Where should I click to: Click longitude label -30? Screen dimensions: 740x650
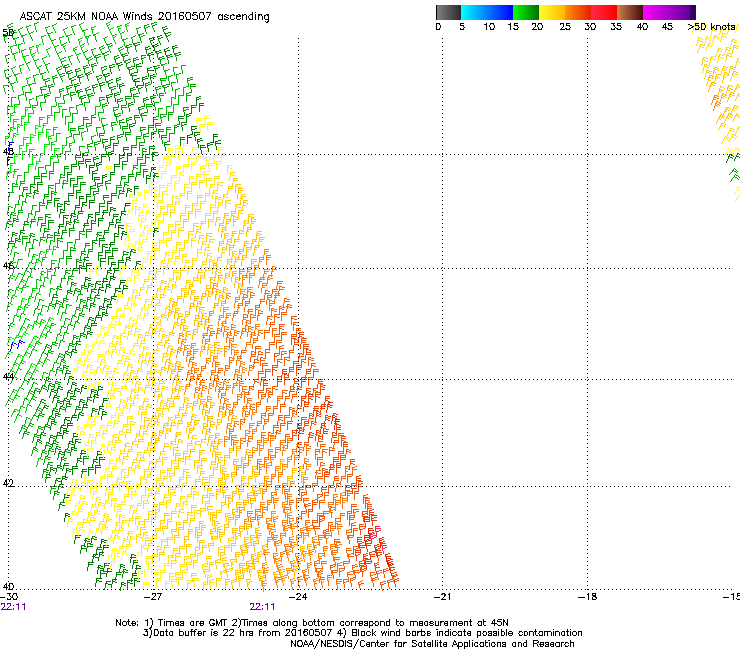coord(9,597)
